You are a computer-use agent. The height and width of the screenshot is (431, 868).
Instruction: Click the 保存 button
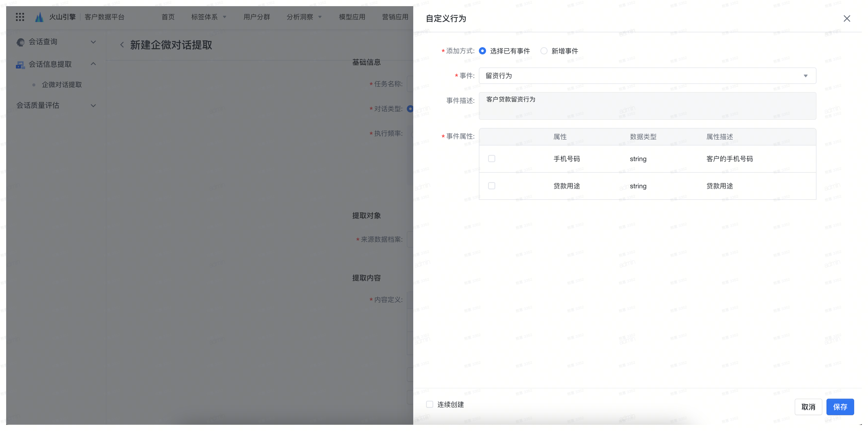tap(840, 407)
